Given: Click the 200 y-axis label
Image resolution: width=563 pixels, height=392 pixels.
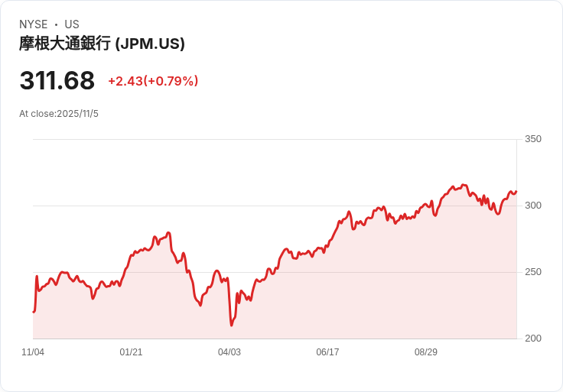Looking at the screenshot, I should (533, 339).
